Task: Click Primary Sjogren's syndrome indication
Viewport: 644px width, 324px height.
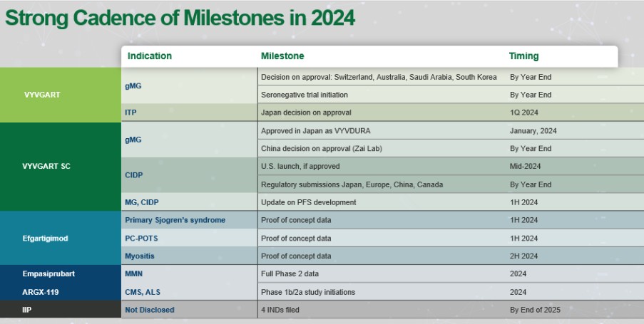Action: tap(175, 220)
